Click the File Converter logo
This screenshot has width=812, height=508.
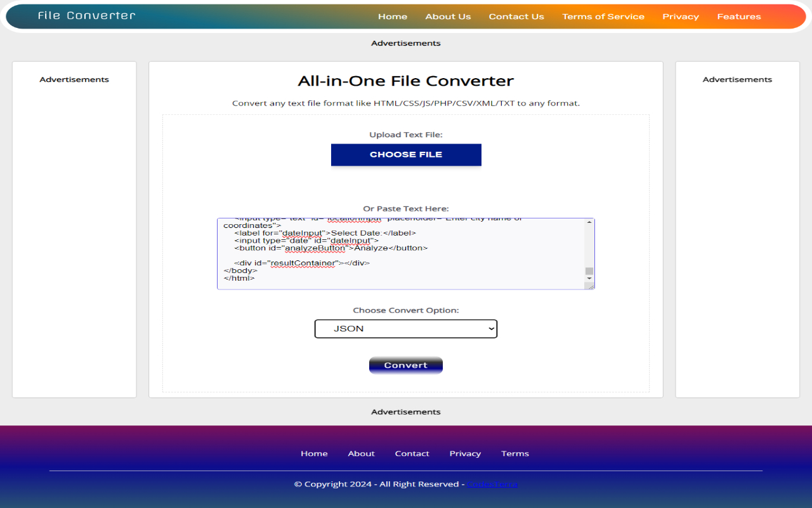[86, 16]
